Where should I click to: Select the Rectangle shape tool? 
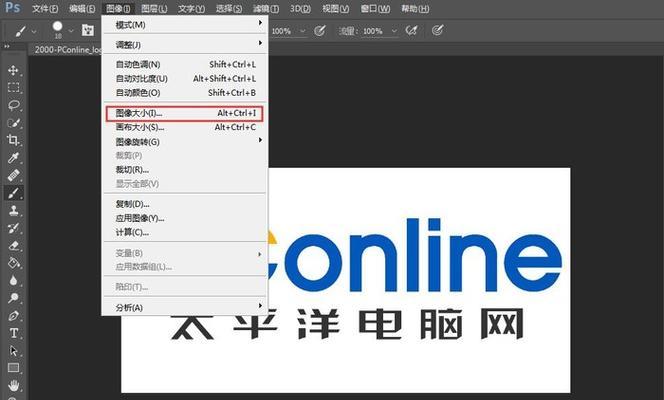pos(13,368)
